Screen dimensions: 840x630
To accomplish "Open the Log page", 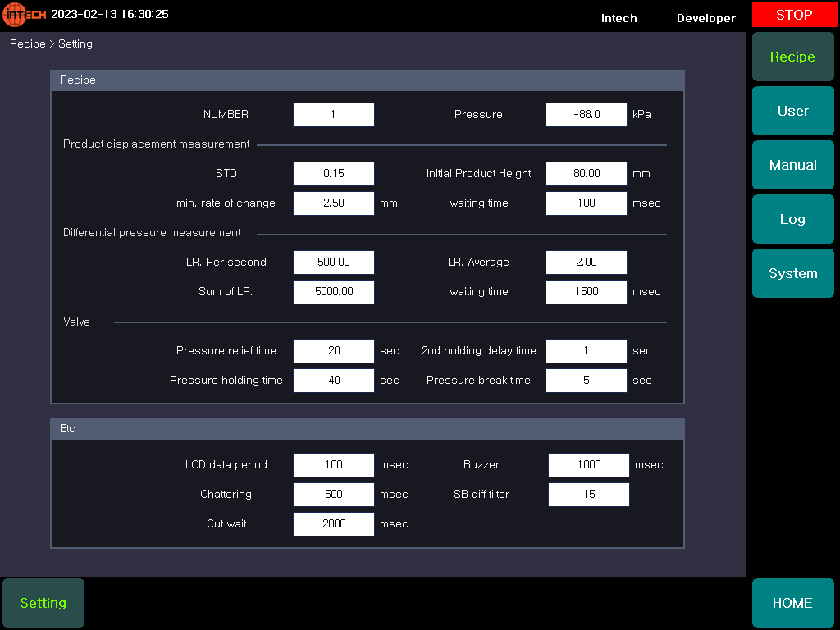I will pyautogui.click(x=792, y=219).
